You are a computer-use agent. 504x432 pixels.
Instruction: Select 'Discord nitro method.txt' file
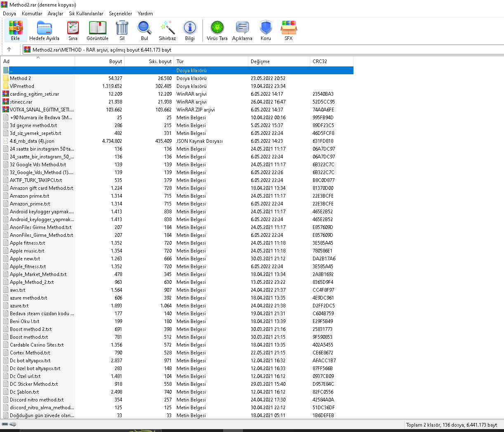pyautogui.click(x=37, y=399)
